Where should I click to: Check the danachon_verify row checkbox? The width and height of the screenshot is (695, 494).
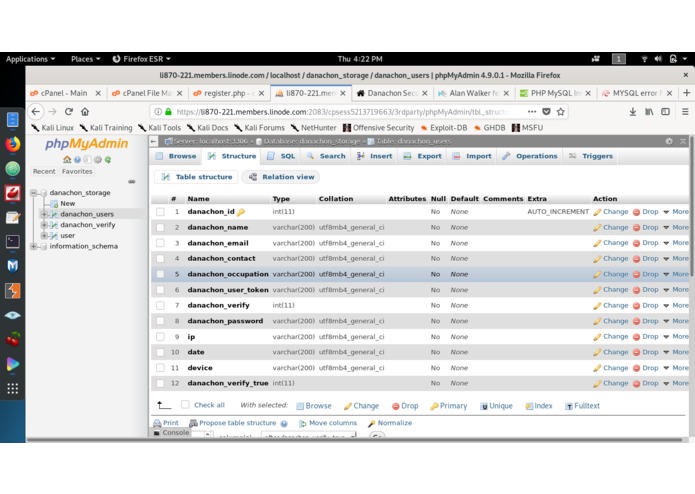tap(160, 305)
